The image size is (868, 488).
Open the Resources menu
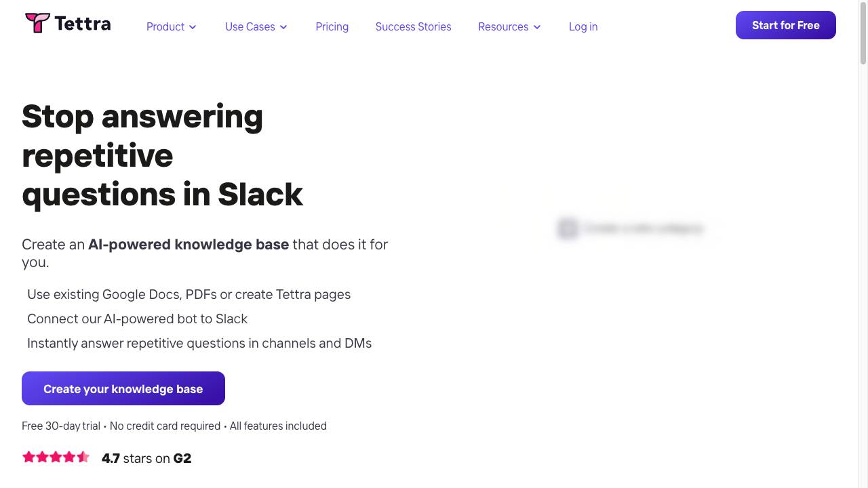509,26
